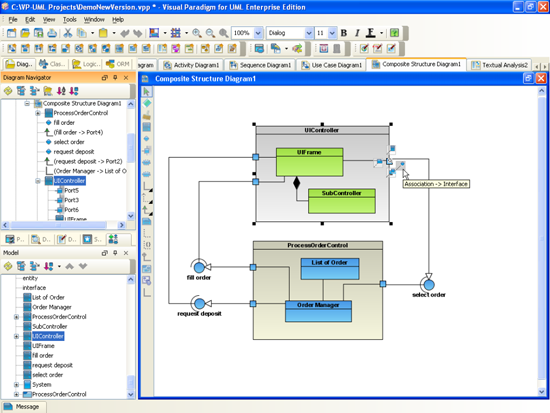Image resolution: width=550 pixels, height=413 pixels.
Task: Open the Message pane tab
Action: pyautogui.click(x=23, y=407)
